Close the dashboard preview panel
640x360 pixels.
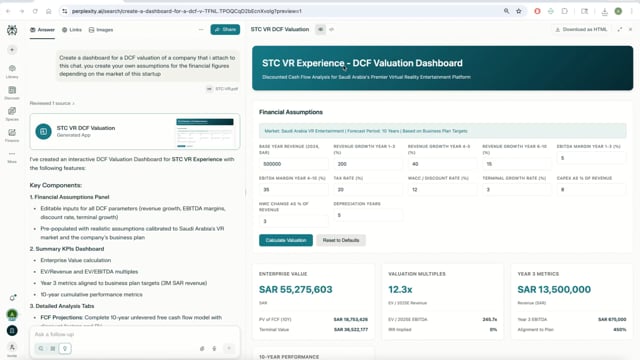click(x=631, y=29)
